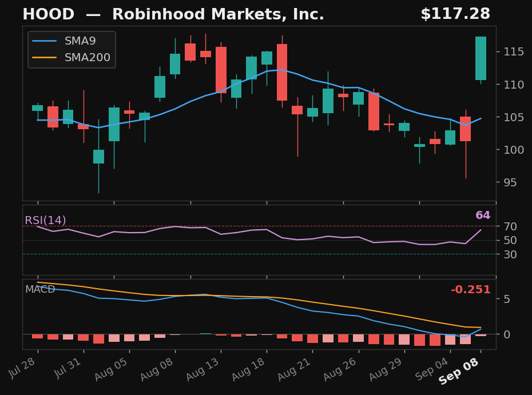Click the HOOD ticker title
The height and width of the screenshot is (395, 532).
[48, 14]
